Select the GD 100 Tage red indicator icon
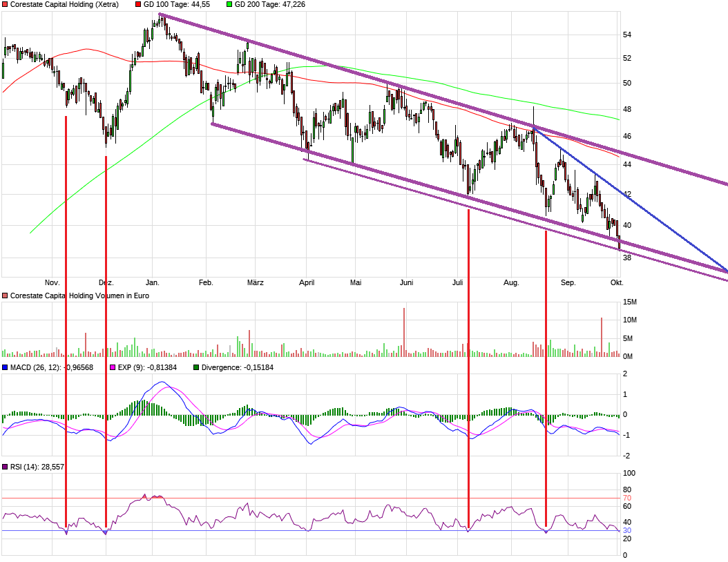Viewport: 728px width, 562px height. (x=137, y=5)
